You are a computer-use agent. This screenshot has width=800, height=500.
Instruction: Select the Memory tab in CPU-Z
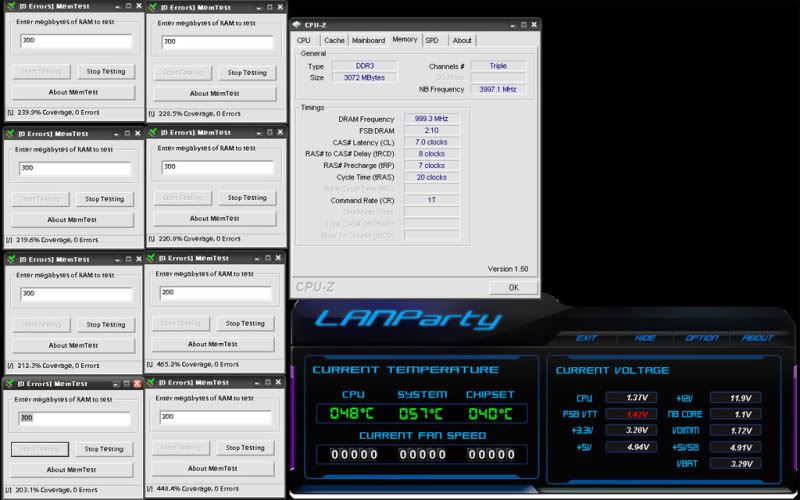coord(405,39)
